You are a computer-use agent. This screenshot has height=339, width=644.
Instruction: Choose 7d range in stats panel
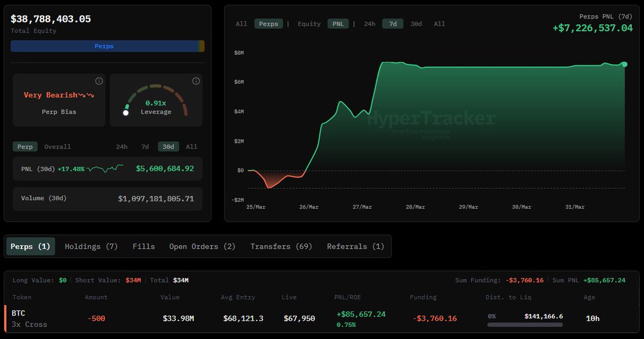tap(145, 146)
